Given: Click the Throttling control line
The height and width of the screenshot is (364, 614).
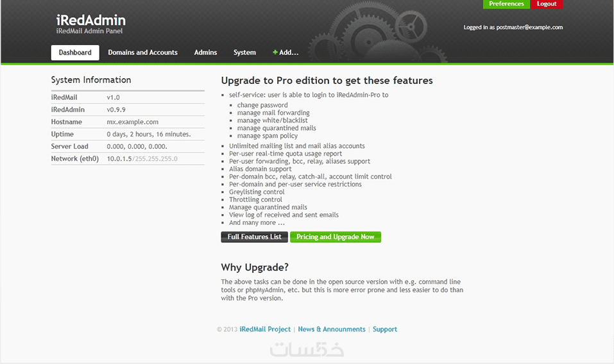Looking at the screenshot, I should pyautogui.click(x=255, y=199).
